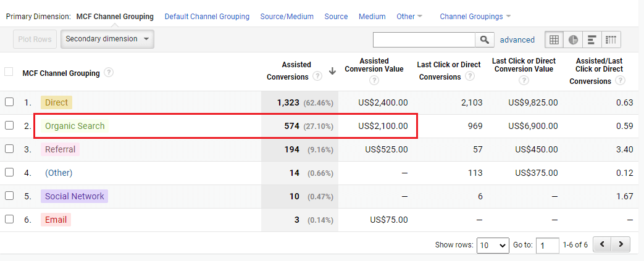
Task: Click the search magnifier icon
Action: [x=485, y=39]
